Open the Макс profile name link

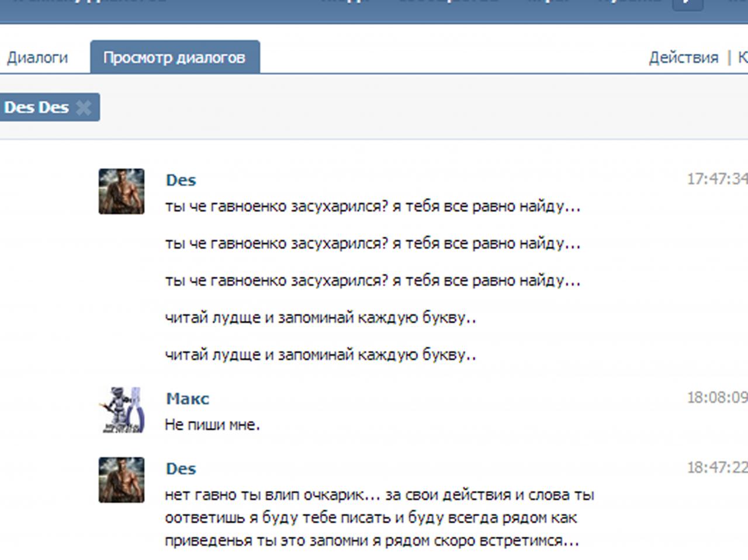point(188,399)
